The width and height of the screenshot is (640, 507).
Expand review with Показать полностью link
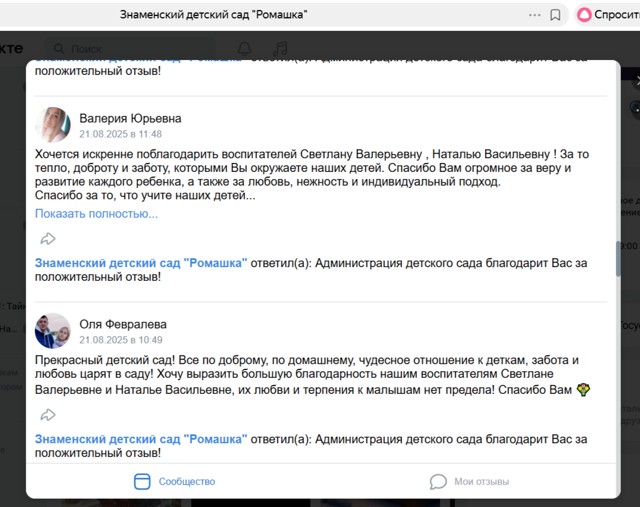[96, 213]
